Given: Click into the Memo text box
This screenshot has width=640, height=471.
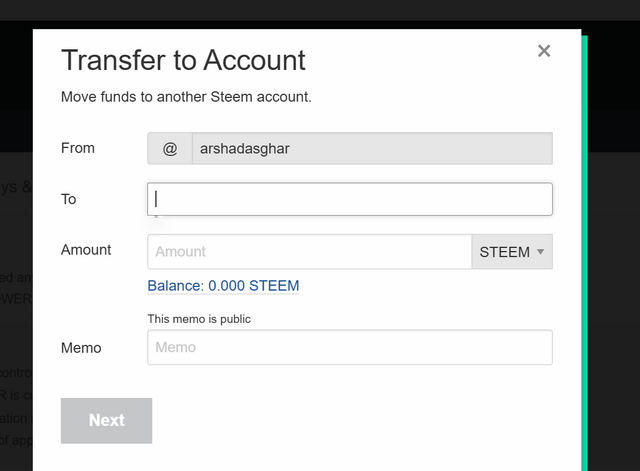Looking at the screenshot, I should tap(350, 347).
